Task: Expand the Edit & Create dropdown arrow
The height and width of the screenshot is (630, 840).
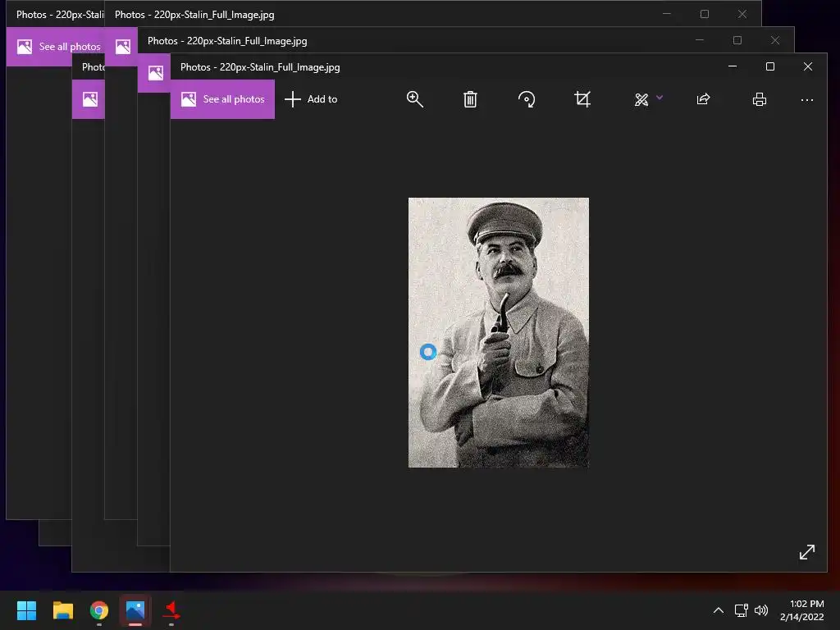Action: 660,98
